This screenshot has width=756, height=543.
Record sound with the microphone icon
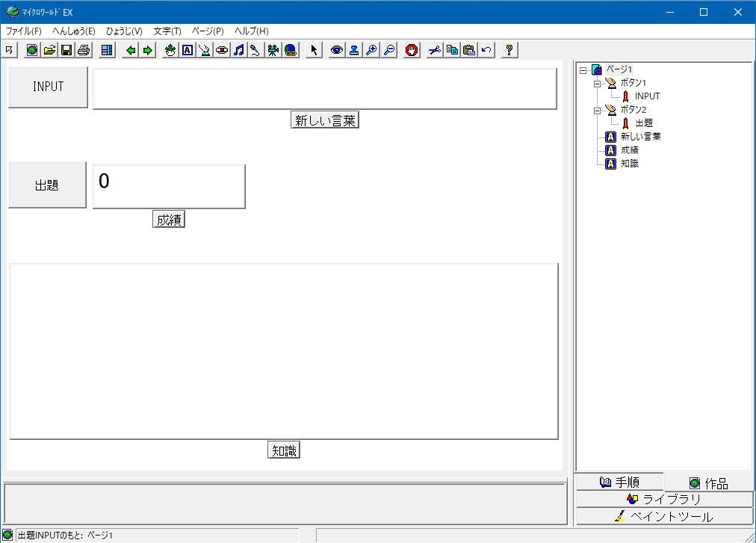255,50
